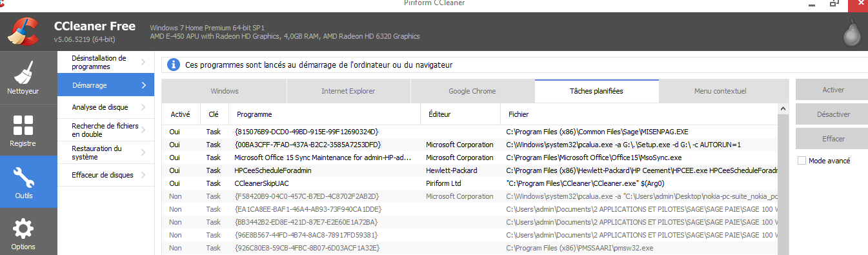This screenshot has height=255, width=868.
Task: Open Analyse de disque
Action: coord(106,107)
